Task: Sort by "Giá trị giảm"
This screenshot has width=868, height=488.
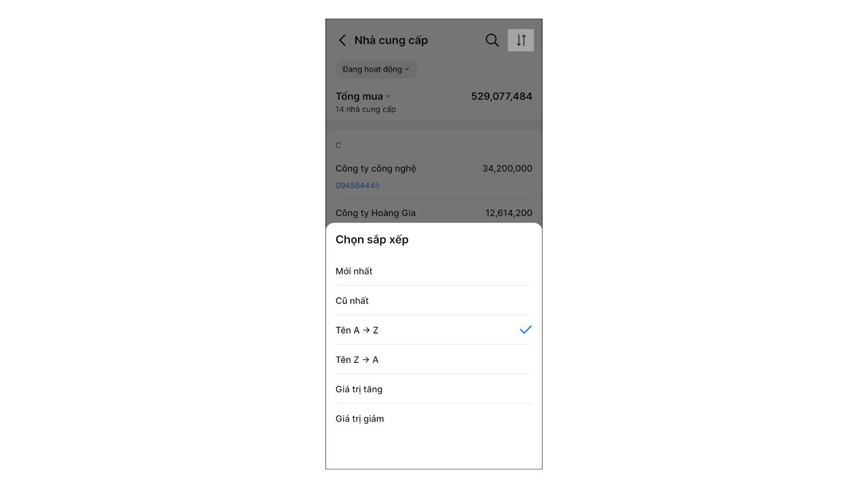Action: tap(360, 419)
